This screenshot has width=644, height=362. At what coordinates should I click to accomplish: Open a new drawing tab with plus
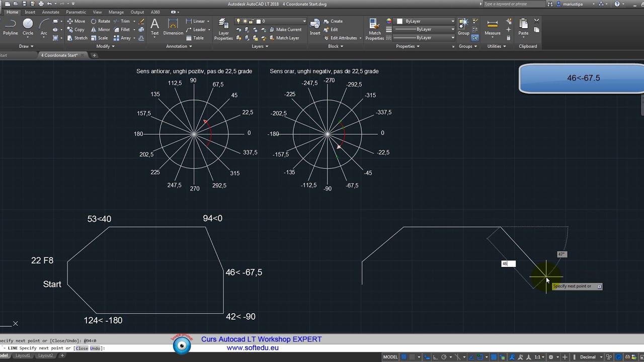[x=94, y=55]
